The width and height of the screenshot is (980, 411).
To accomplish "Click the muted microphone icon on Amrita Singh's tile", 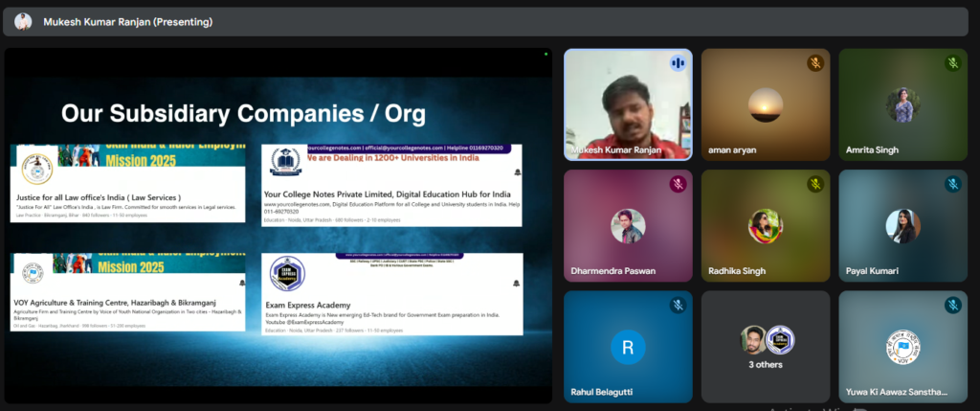I will coord(952,63).
